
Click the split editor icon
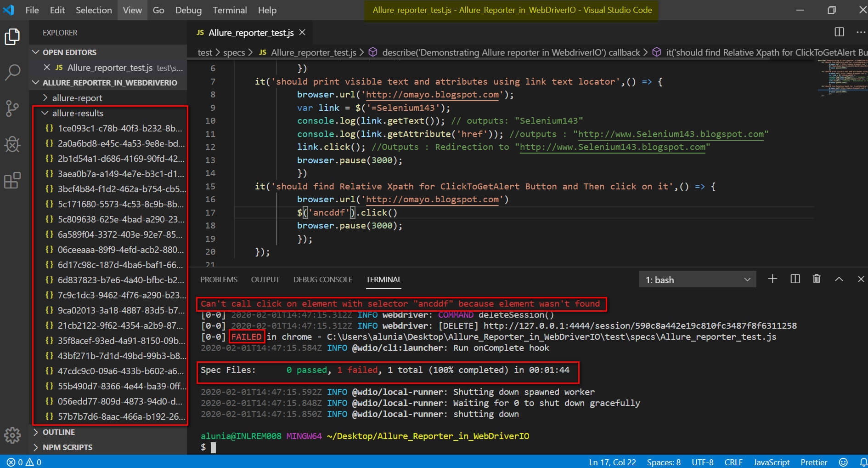tap(839, 32)
